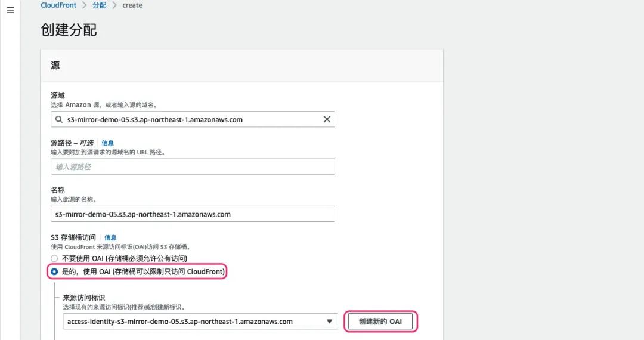Click the 选择现有的来源访问标识 hint text
Image resolution: width=644 pixels, height=340 pixels.
(123, 307)
